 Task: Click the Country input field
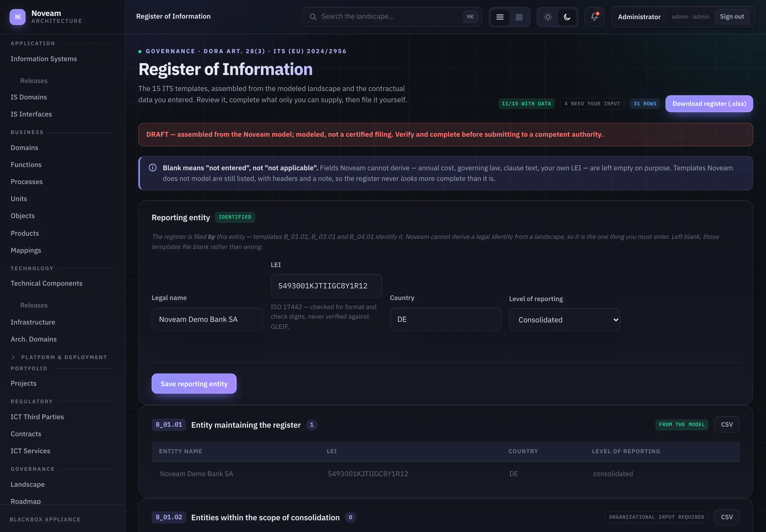[445, 319]
